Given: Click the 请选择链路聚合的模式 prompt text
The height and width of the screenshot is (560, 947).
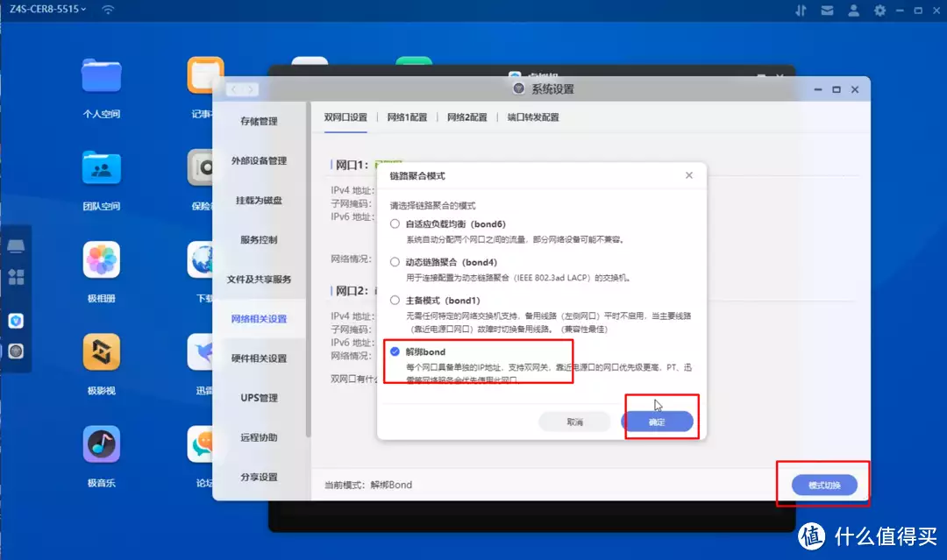Looking at the screenshot, I should coord(432,205).
